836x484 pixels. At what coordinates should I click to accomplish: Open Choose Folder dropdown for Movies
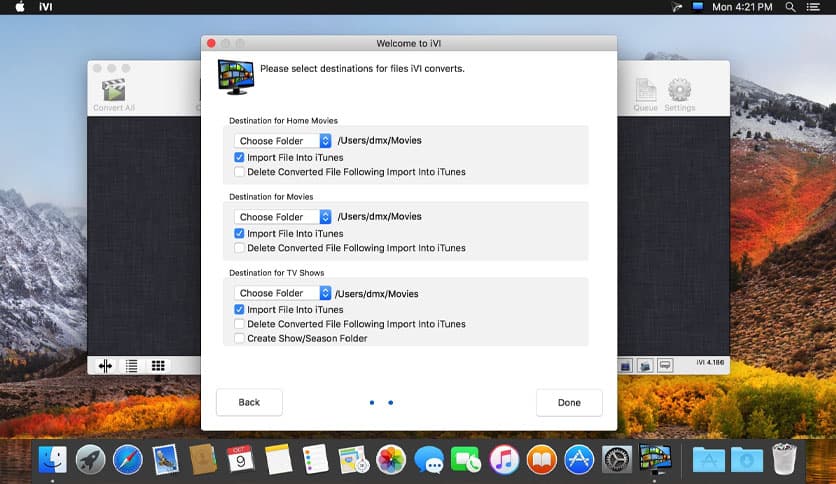(x=283, y=217)
